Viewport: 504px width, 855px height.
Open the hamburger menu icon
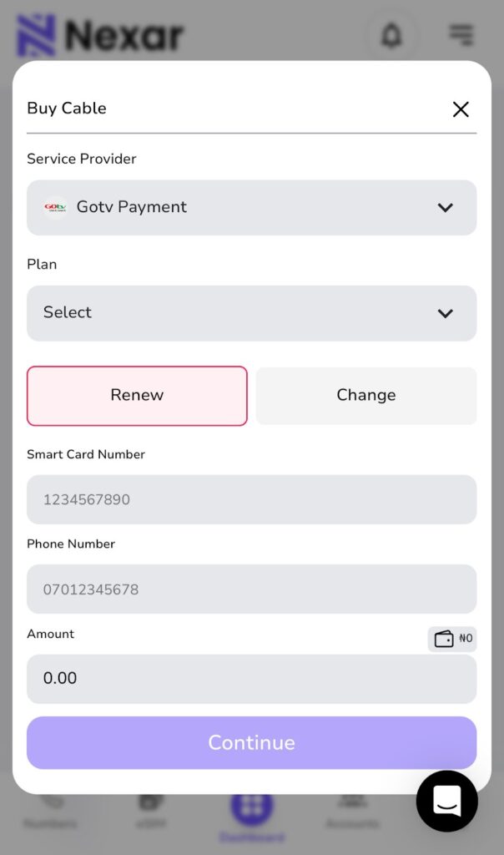[x=461, y=34]
